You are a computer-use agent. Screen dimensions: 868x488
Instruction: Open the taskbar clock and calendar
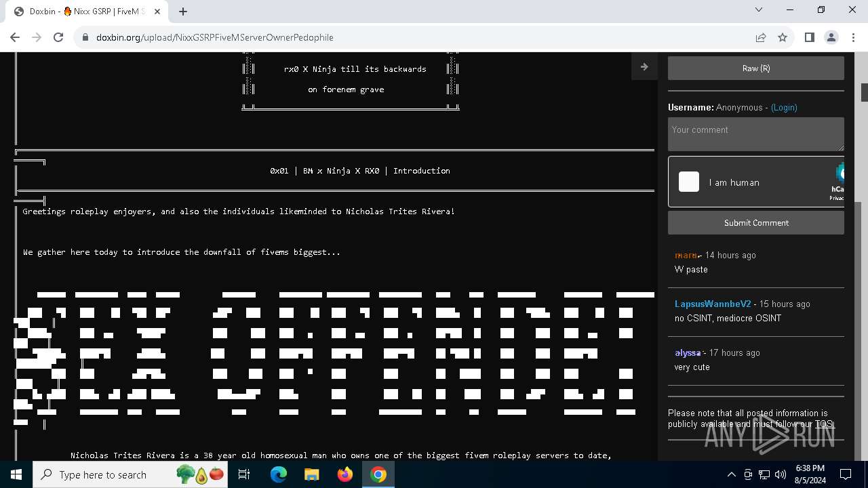click(810, 474)
